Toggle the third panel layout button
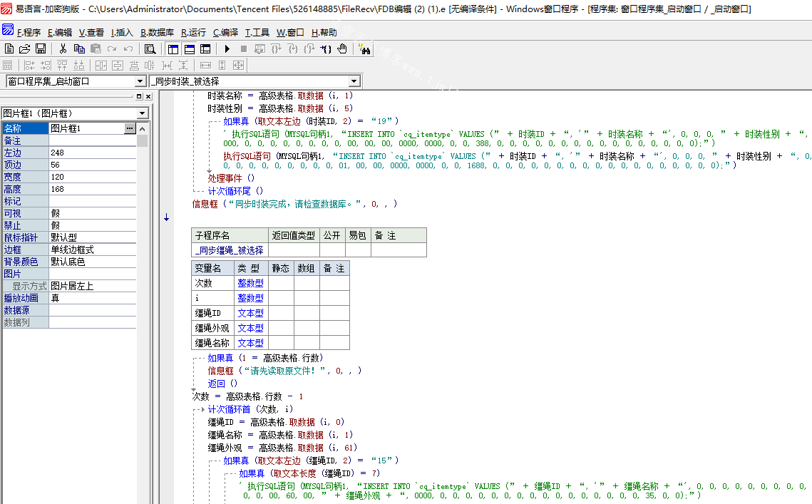 coord(205,48)
